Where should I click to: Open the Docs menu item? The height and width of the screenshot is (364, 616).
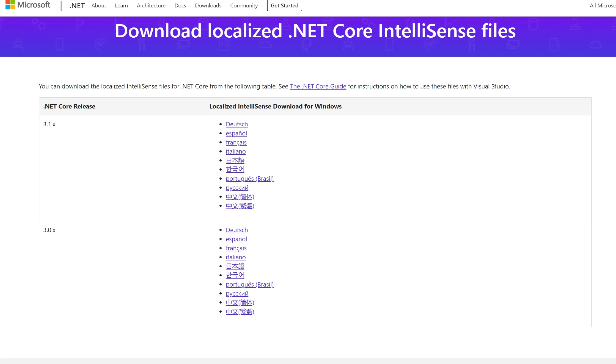click(180, 5)
